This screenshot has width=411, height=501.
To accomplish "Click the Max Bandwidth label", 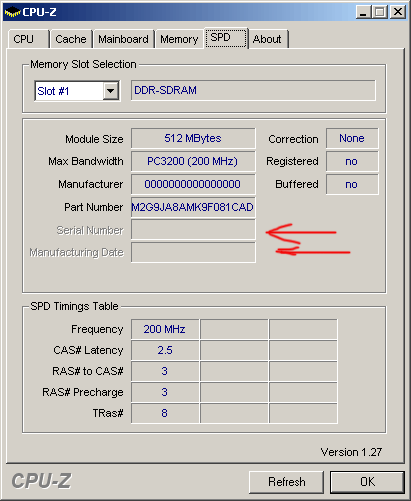I will 86,161.
